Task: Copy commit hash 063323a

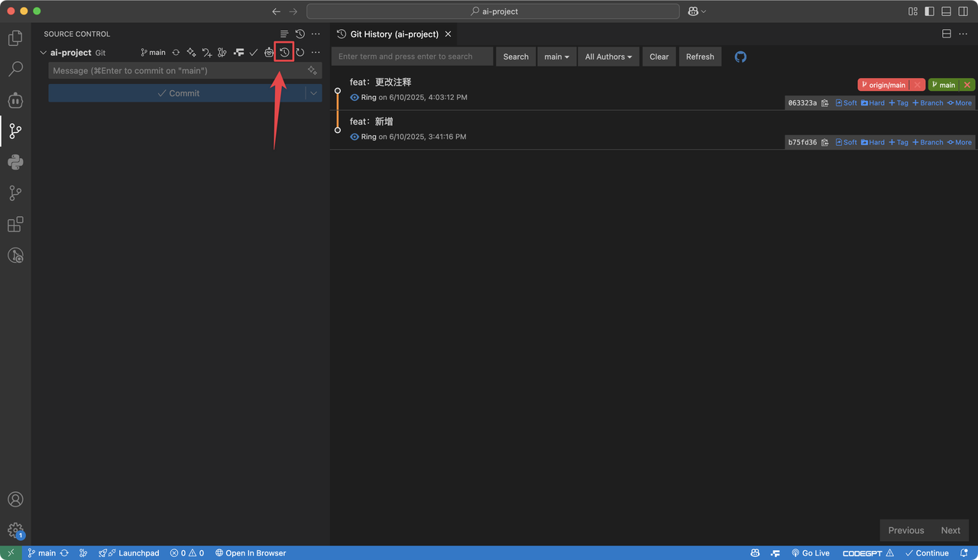Action: pyautogui.click(x=824, y=103)
